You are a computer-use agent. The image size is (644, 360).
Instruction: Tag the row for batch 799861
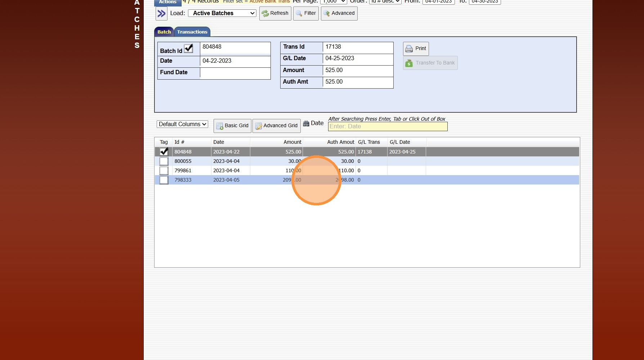click(164, 170)
